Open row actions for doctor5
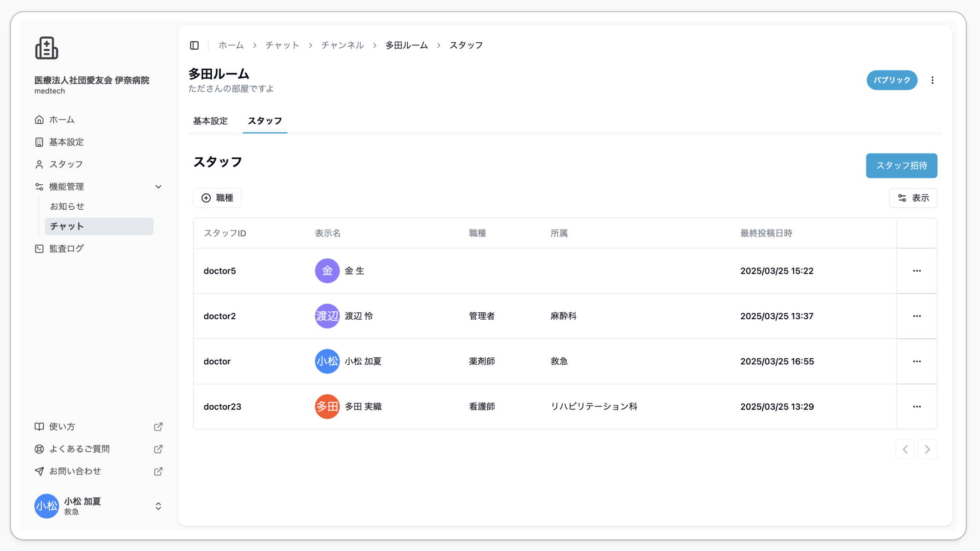The width and height of the screenshot is (980, 551). (x=917, y=271)
